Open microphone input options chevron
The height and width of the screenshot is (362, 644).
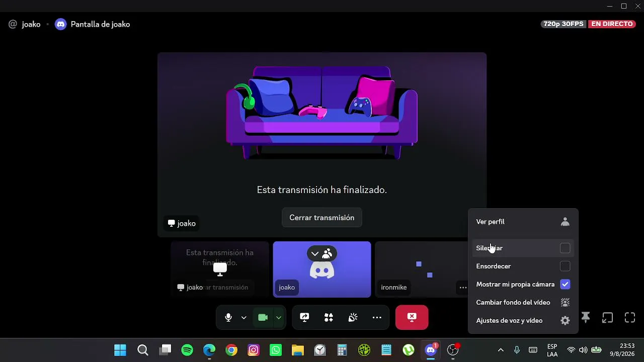point(244,317)
